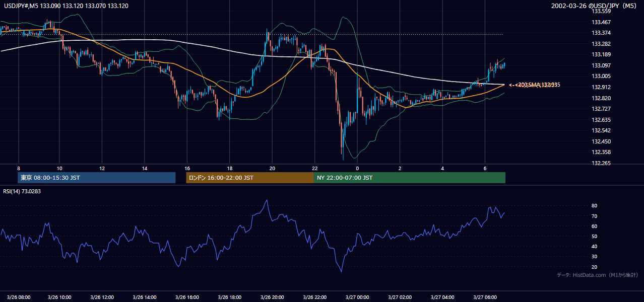644x302 pixels.
Task: Click the 3/27 02:00 date label
Action: (x=400, y=297)
